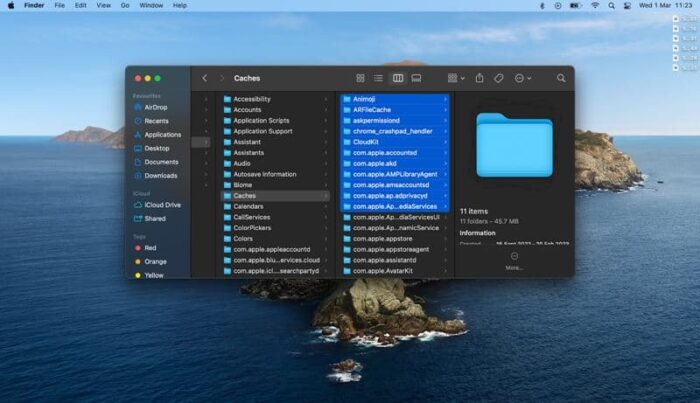This screenshot has width=700, height=403.
Task: Click the More button in preview pane
Action: [514, 261]
